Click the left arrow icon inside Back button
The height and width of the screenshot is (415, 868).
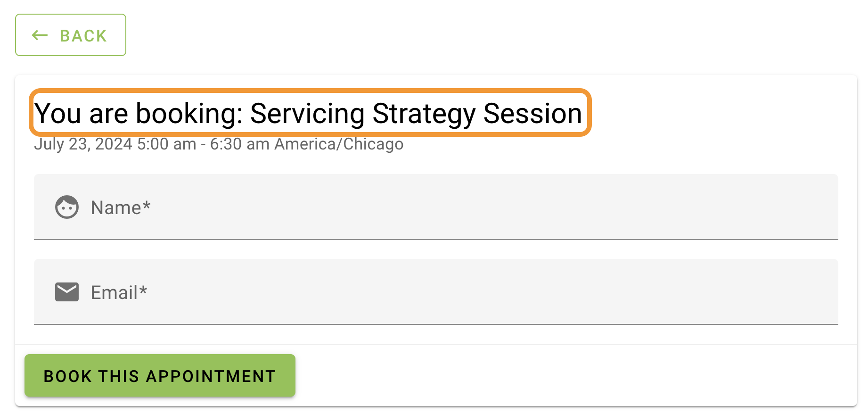pyautogui.click(x=40, y=35)
